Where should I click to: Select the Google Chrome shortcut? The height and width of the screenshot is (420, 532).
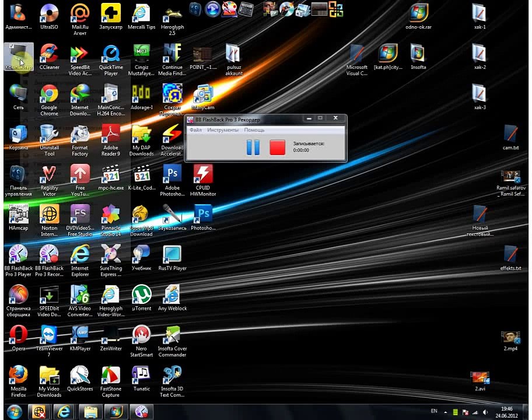click(x=49, y=100)
